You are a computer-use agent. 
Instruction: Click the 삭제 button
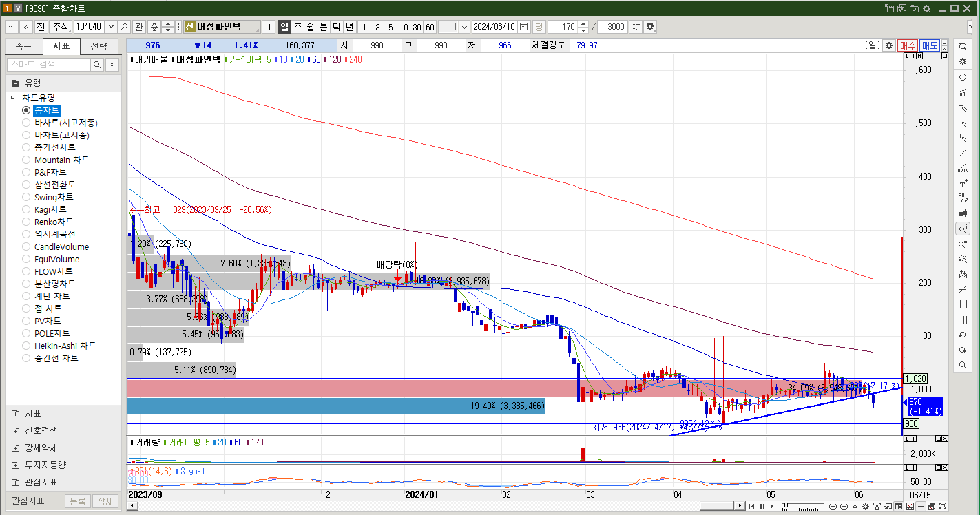coord(104,501)
